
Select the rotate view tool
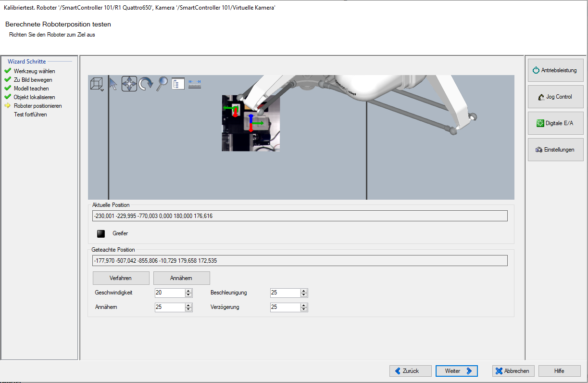click(x=146, y=84)
